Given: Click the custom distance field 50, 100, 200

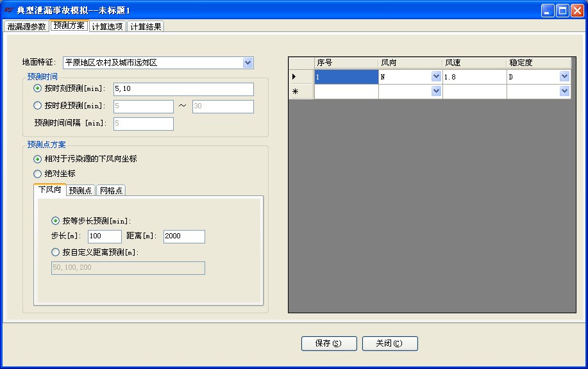Looking at the screenshot, I should tap(128, 268).
